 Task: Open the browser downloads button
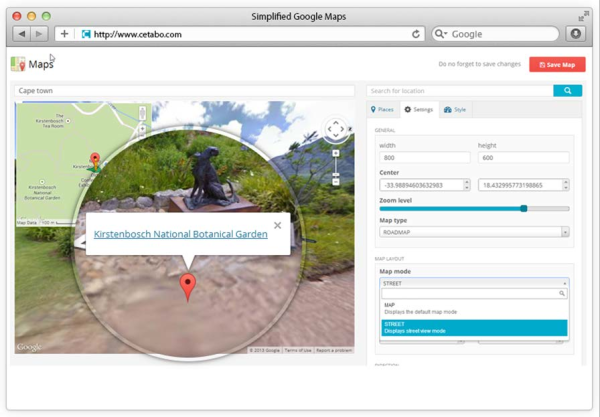[x=576, y=34]
